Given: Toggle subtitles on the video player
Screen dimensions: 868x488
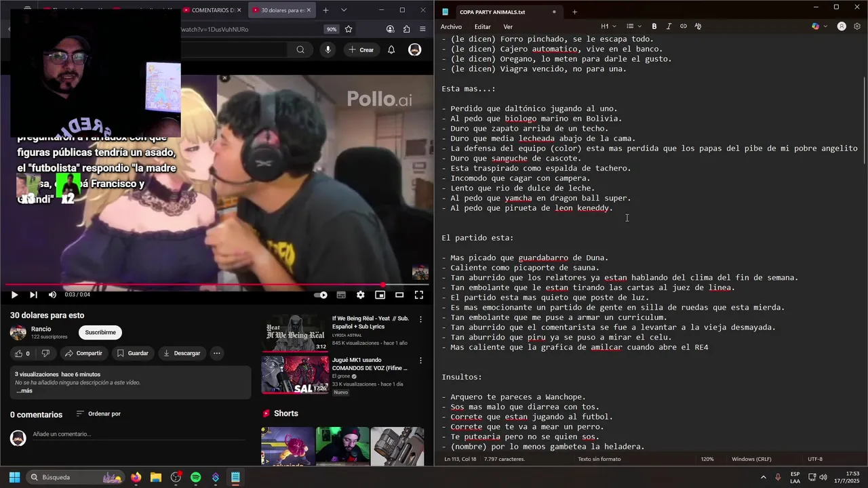Looking at the screenshot, I should [341, 295].
